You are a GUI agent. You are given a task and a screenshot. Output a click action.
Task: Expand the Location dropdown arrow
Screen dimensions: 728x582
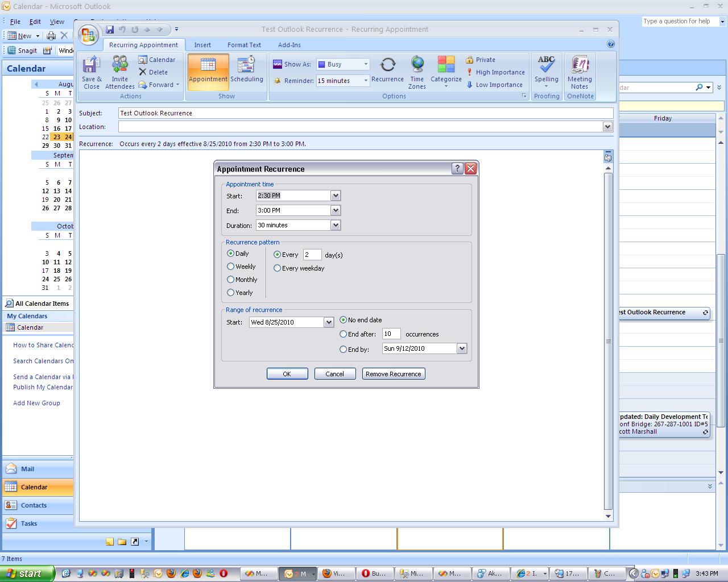607,127
